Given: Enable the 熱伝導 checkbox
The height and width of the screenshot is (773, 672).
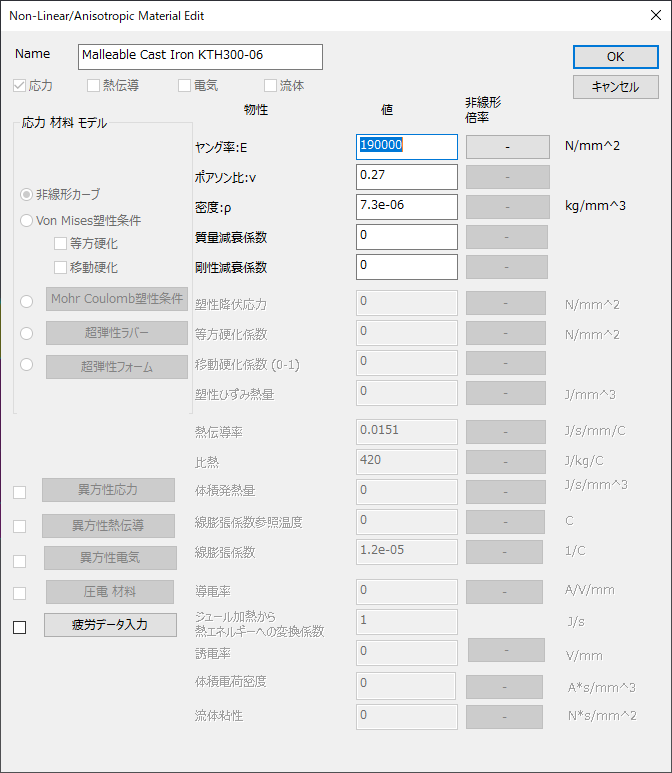Looking at the screenshot, I should (93, 86).
